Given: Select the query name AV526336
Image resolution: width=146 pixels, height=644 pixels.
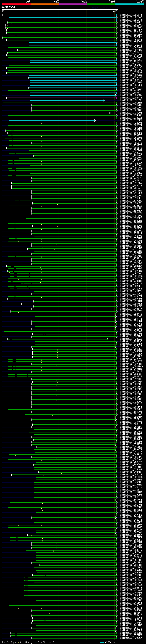Looking at the screenshot, I should [x=8, y=7].
